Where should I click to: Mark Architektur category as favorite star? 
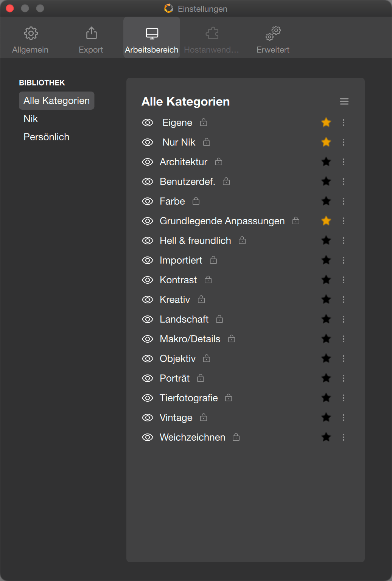(x=326, y=162)
